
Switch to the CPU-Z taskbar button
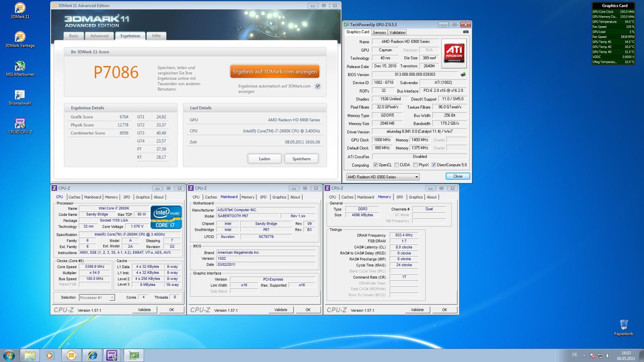pos(112,356)
